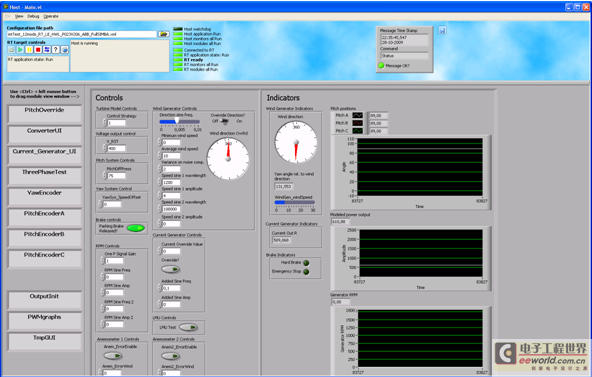Click the PitchDiffPress value stepper
The height and width of the screenshot is (377, 592).
pyautogui.click(x=105, y=175)
